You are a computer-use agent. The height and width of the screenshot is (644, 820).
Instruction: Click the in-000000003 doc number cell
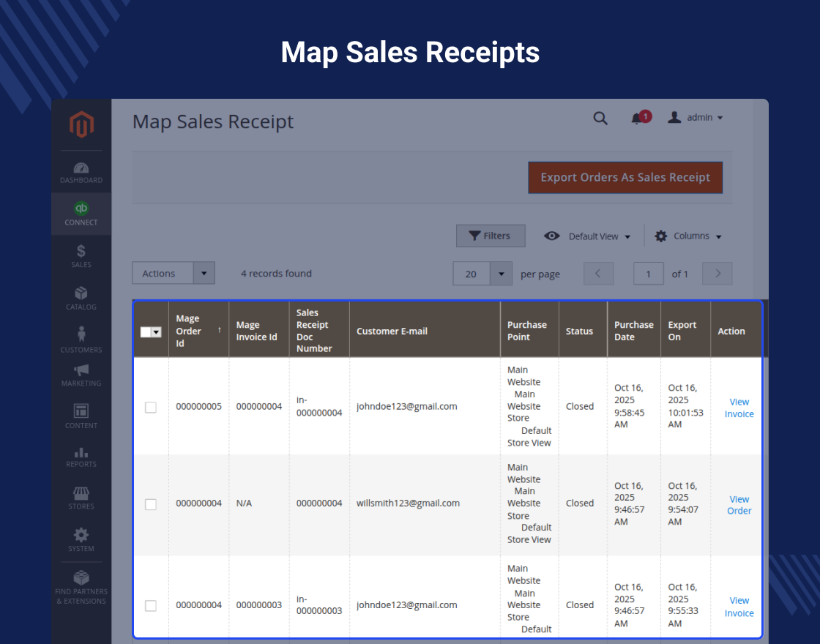click(x=319, y=604)
